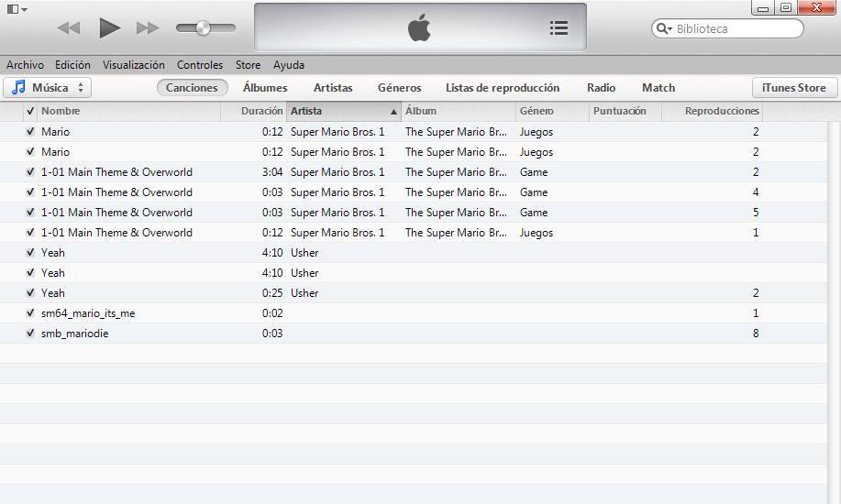The image size is (841, 504).
Task: Click the Game genre in 3:04 row
Action: tap(534, 172)
